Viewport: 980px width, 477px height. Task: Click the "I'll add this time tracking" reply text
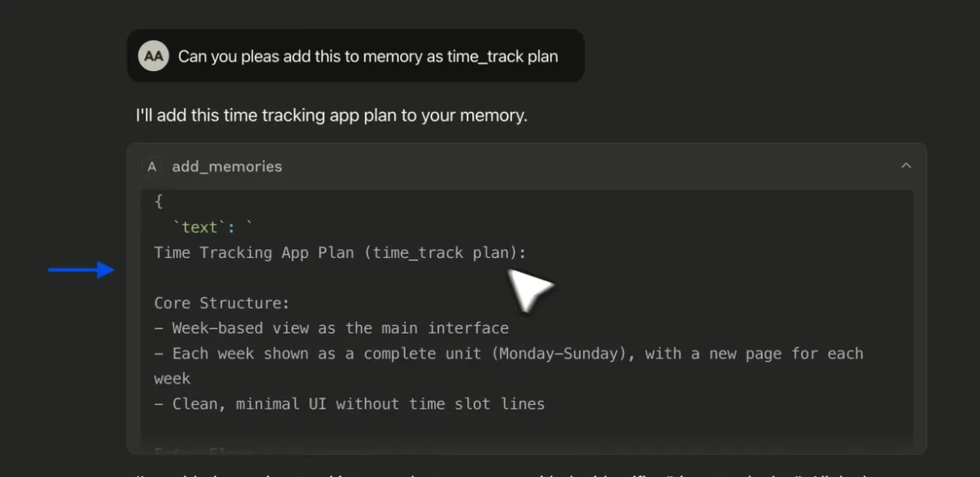tap(332, 115)
